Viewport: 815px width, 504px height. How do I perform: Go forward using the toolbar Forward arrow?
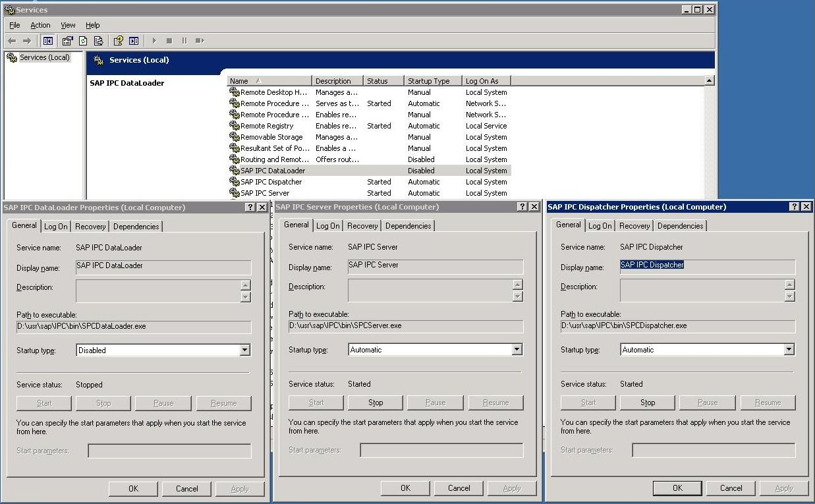pos(27,41)
